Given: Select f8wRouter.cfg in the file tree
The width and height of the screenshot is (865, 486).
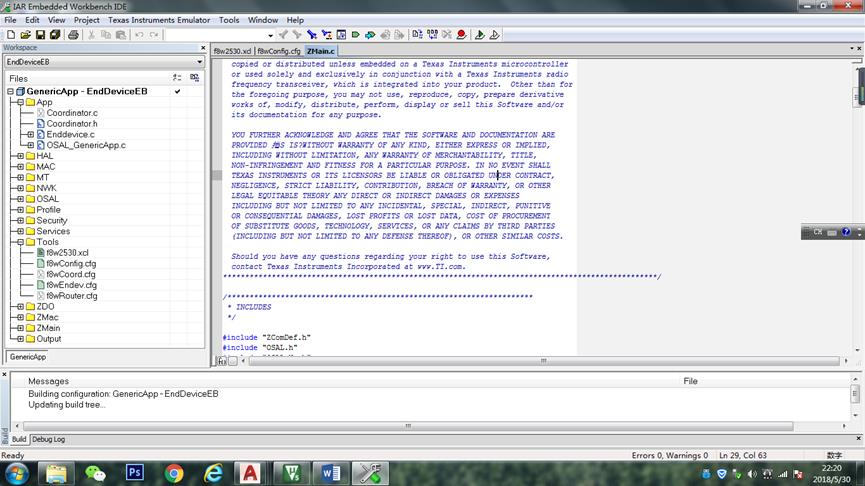Looking at the screenshot, I should (x=72, y=296).
